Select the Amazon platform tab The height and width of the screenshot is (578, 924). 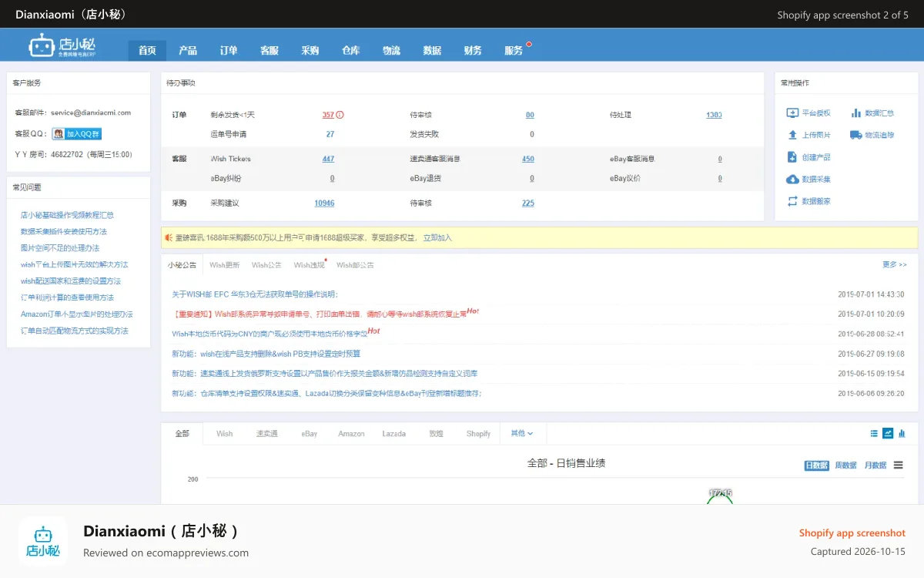point(351,434)
